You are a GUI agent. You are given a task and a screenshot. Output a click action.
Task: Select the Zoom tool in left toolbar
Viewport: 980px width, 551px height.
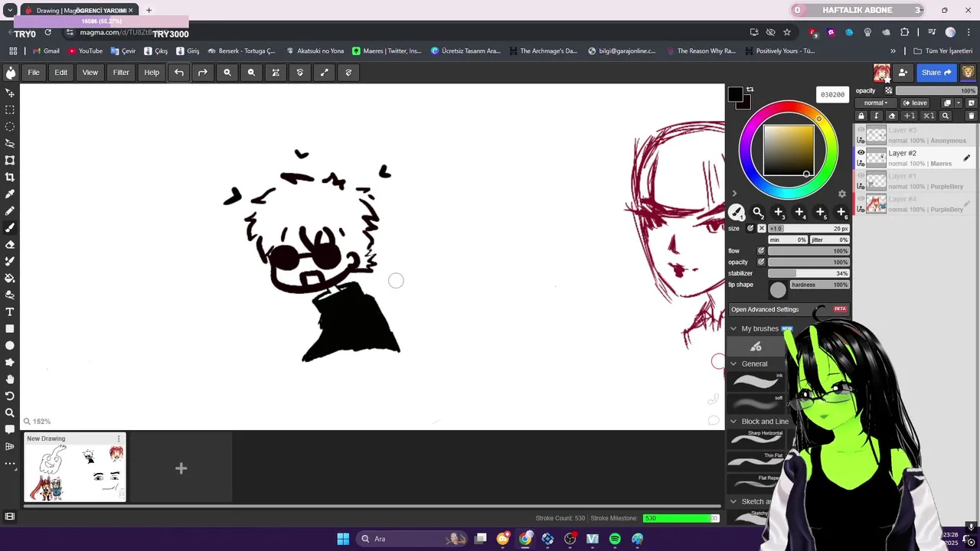click(x=10, y=412)
